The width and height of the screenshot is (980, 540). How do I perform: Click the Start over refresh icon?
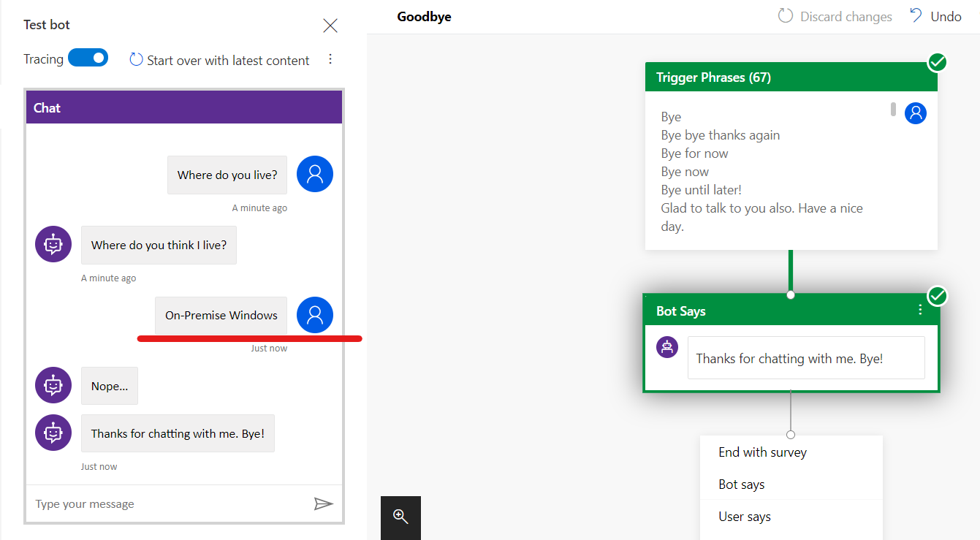click(136, 59)
